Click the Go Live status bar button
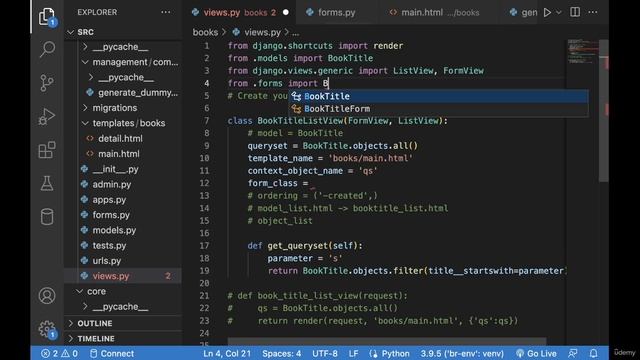Viewport: 640px width, 360px height. pyautogui.click(x=536, y=353)
